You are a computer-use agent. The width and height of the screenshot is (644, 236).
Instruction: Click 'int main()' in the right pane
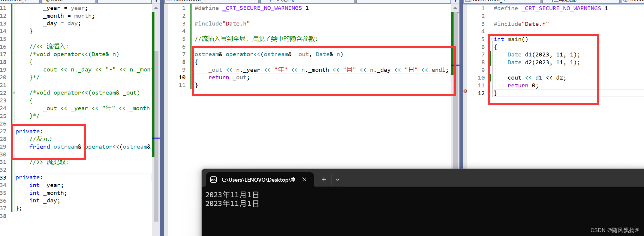tap(511, 39)
